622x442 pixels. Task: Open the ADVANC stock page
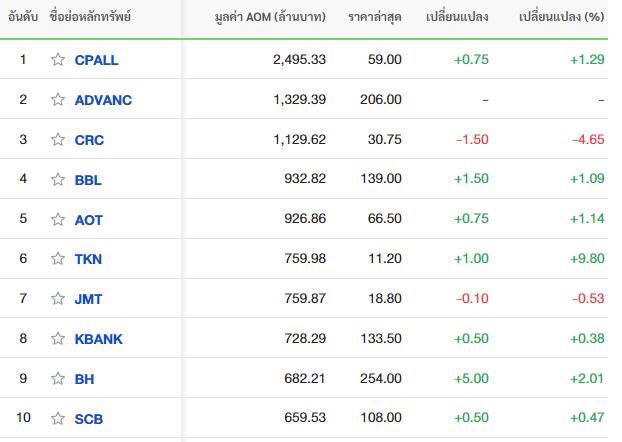[103, 100]
